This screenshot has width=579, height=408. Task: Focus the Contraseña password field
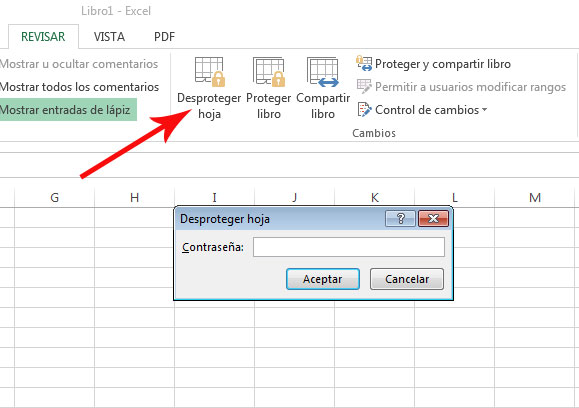click(x=349, y=247)
